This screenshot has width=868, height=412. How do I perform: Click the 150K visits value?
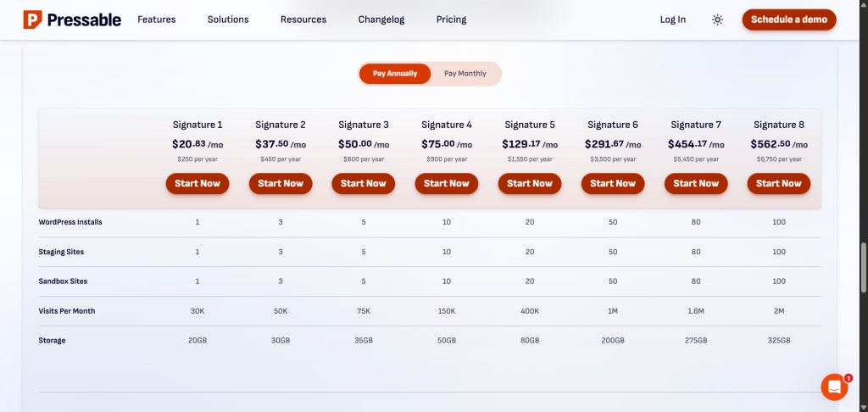(447, 311)
